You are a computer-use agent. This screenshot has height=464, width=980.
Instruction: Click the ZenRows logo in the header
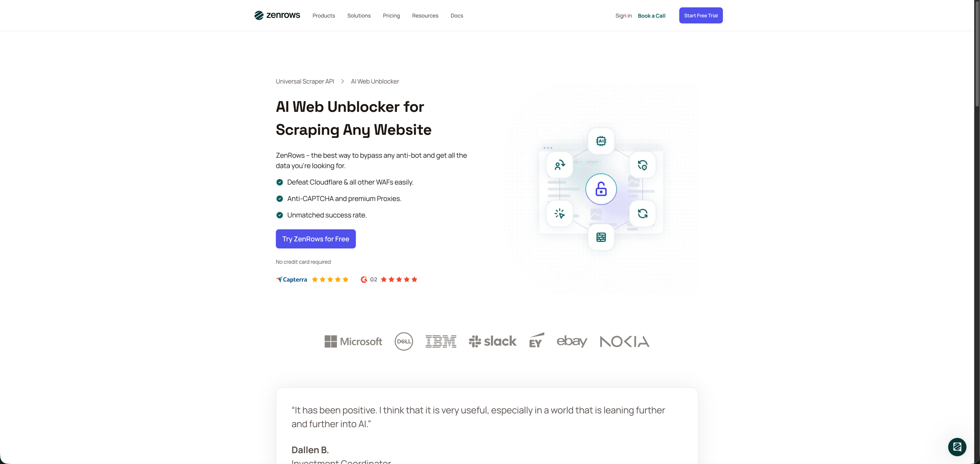[277, 15]
